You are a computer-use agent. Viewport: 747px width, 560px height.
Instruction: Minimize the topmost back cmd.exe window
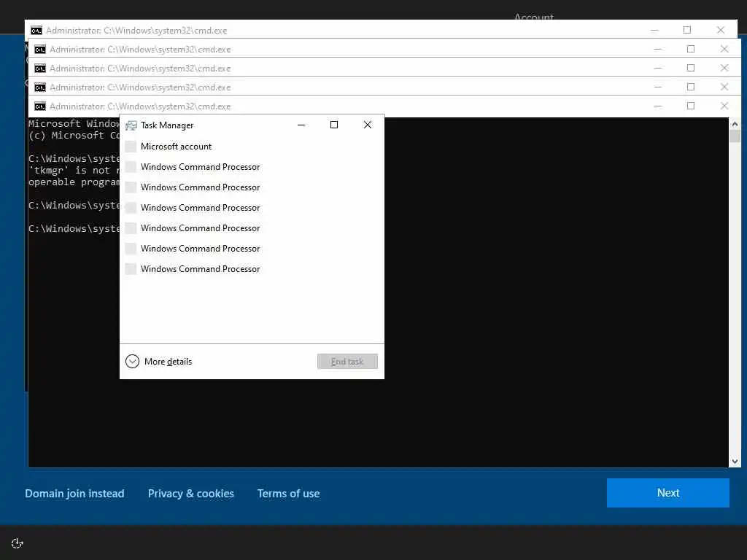pos(654,30)
